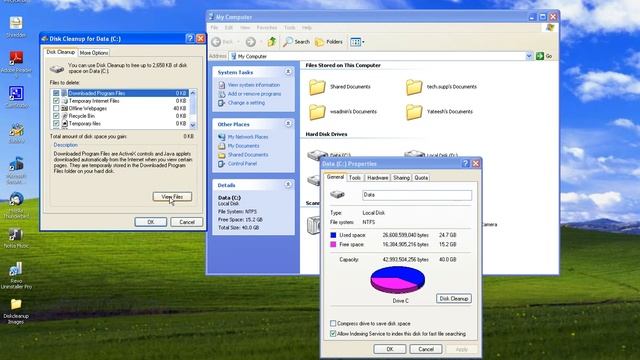Switch to the Quota tab in Properties

(x=421, y=178)
